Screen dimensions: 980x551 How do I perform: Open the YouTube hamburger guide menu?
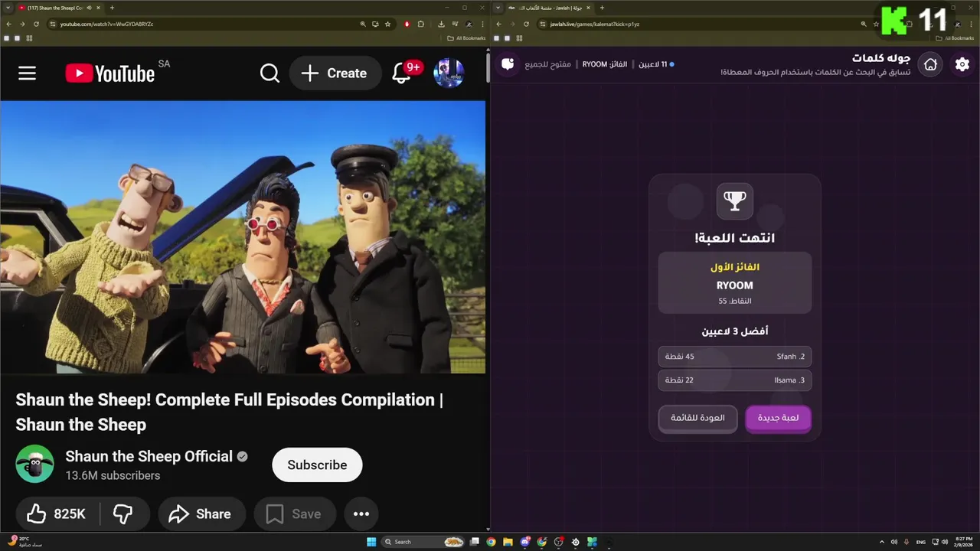tap(28, 73)
